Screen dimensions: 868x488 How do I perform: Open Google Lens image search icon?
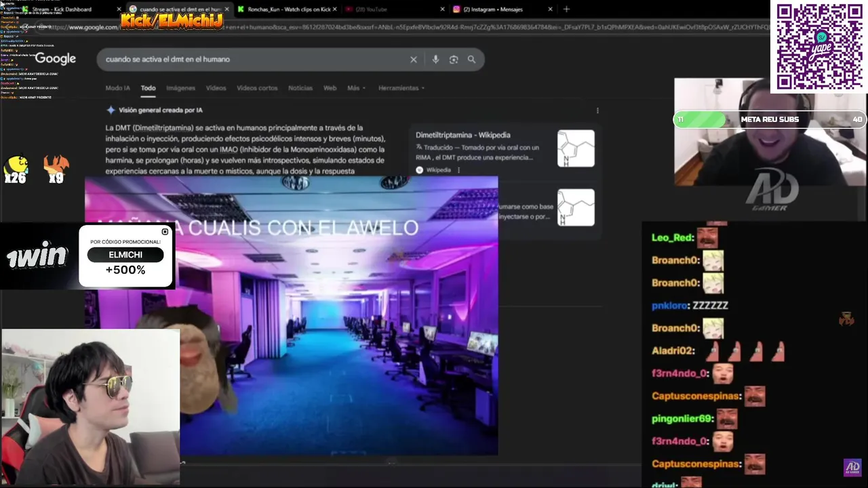pos(454,60)
